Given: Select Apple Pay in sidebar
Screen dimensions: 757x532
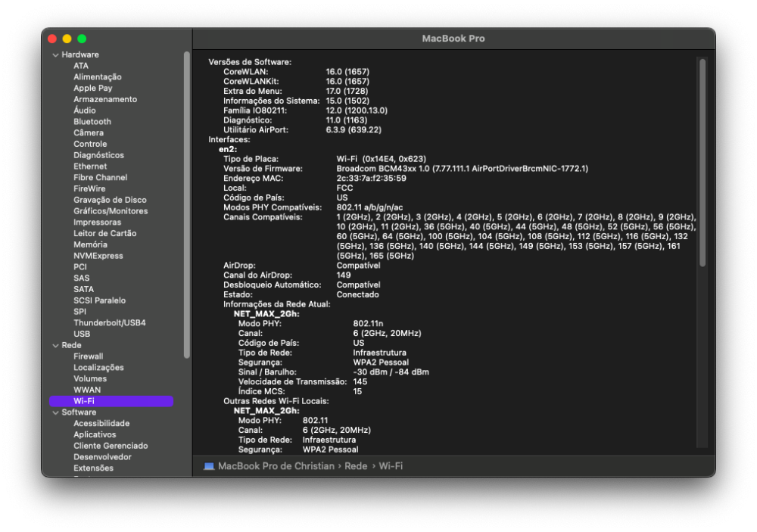Looking at the screenshot, I should point(92,88).
